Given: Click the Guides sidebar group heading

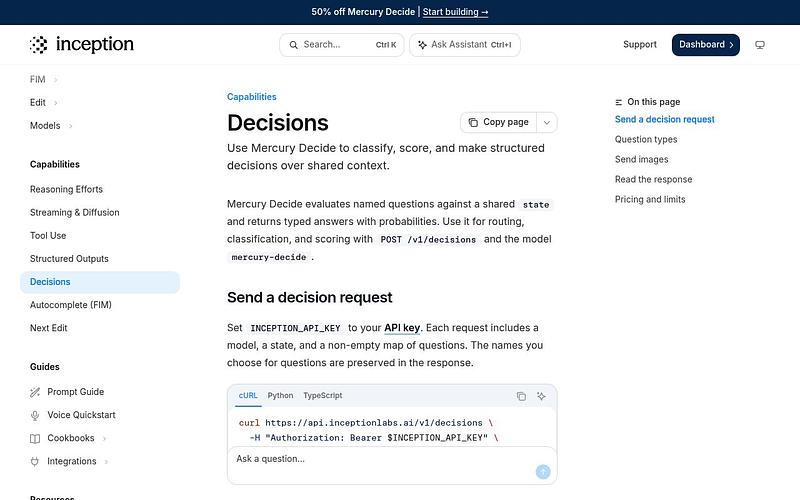Looking at the screenshot, I should click(44, 367).
